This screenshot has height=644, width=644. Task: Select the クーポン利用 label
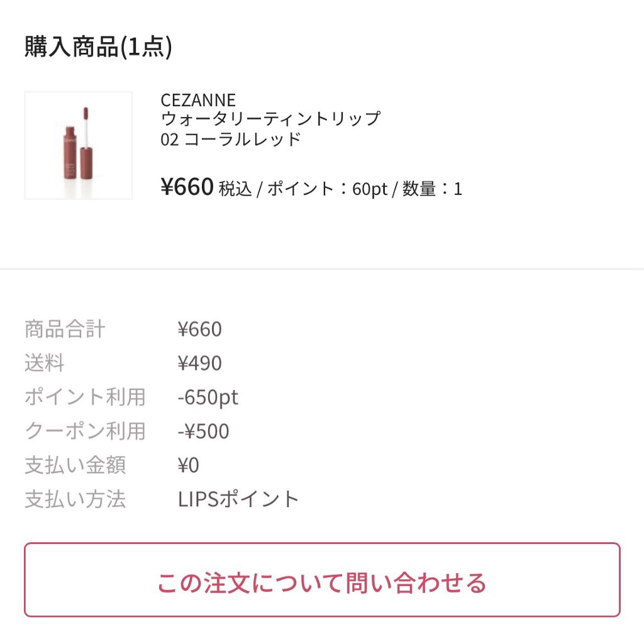tap(85, 431)
